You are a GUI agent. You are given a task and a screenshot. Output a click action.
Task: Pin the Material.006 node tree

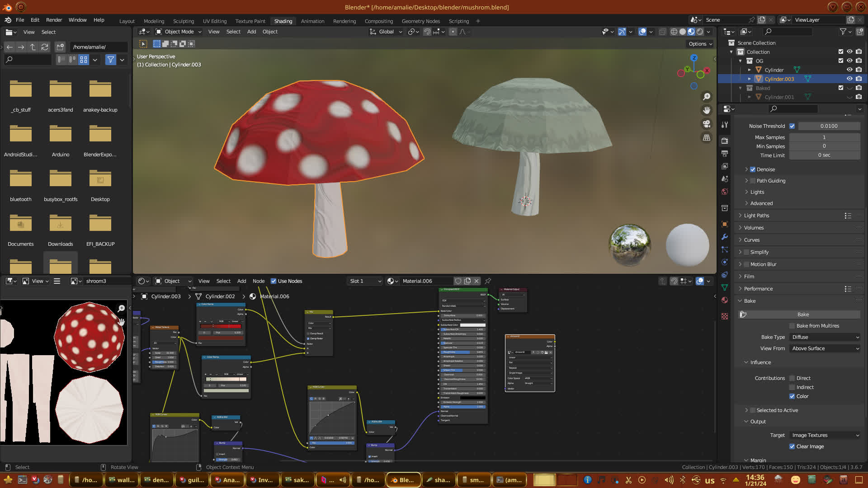[x=488, y=281]
